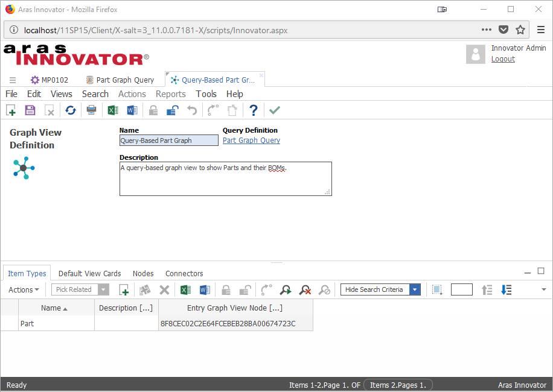This screenshot has height=392, width=553.
Task: Expand the Actions dropdown in relationship toolbar
Action: [x=24, y=290]
